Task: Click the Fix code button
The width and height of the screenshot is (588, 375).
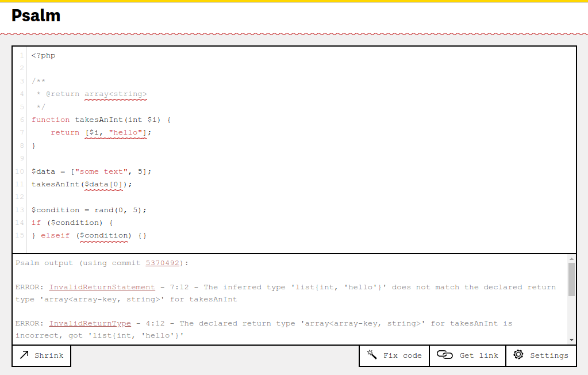Action: pyautogui.click(x=394, y=355)
